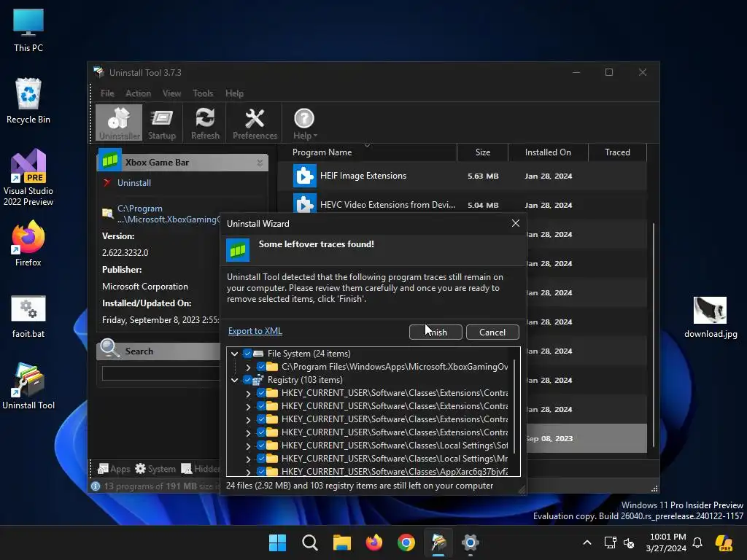The height and width of the screenshot is (560, 747).
Task: Click the Xbox Game Bar icon in details panel
Action: click(110, 160)
